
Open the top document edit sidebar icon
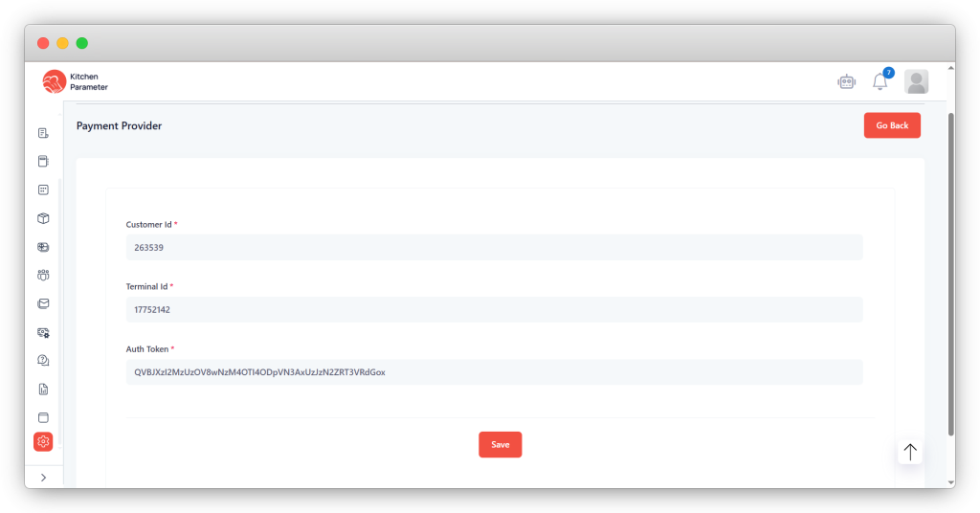coord(43,133)
